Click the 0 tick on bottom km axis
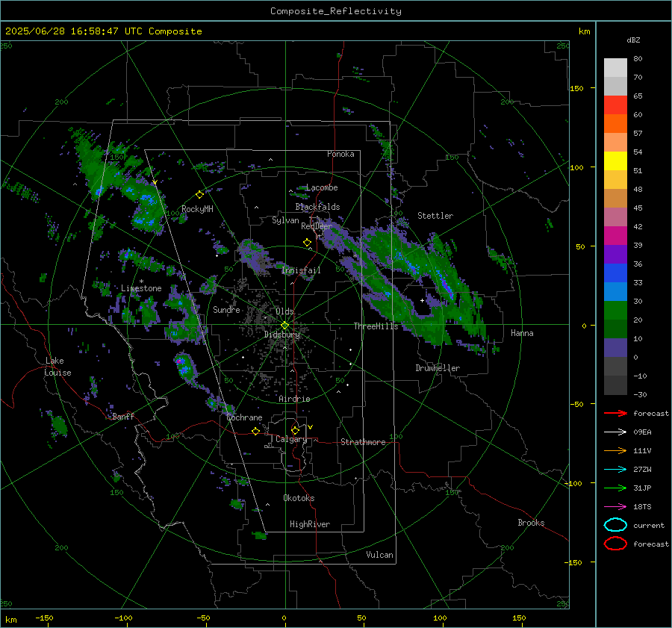 click(284, 618)
